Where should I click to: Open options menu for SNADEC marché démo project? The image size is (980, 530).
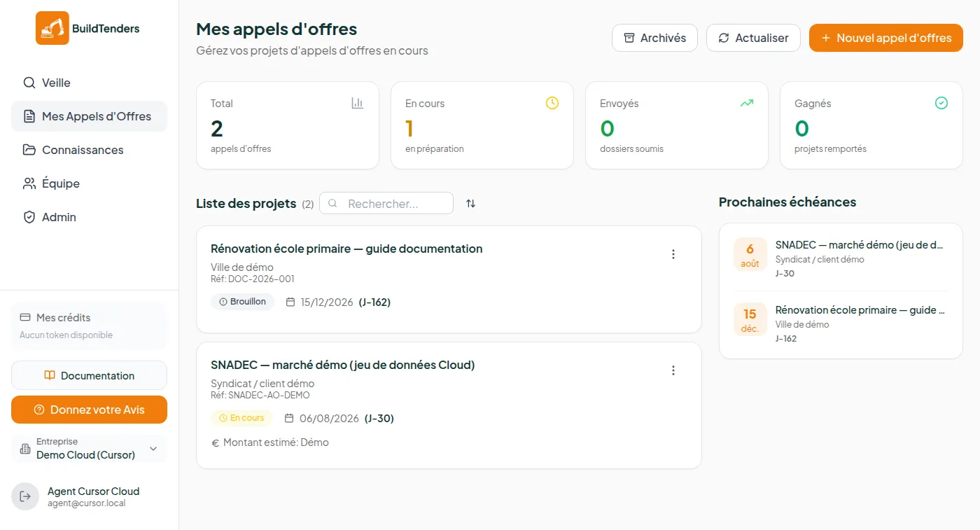(x=673, y=370)
